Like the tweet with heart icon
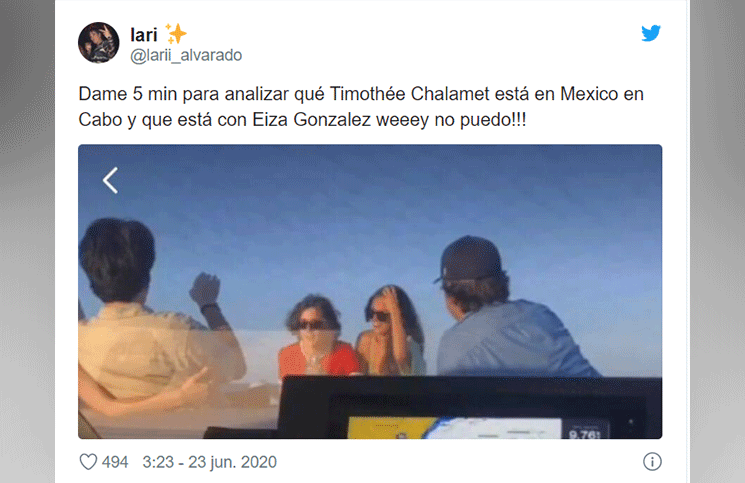The image size is (745, 483). click(88, 462)
